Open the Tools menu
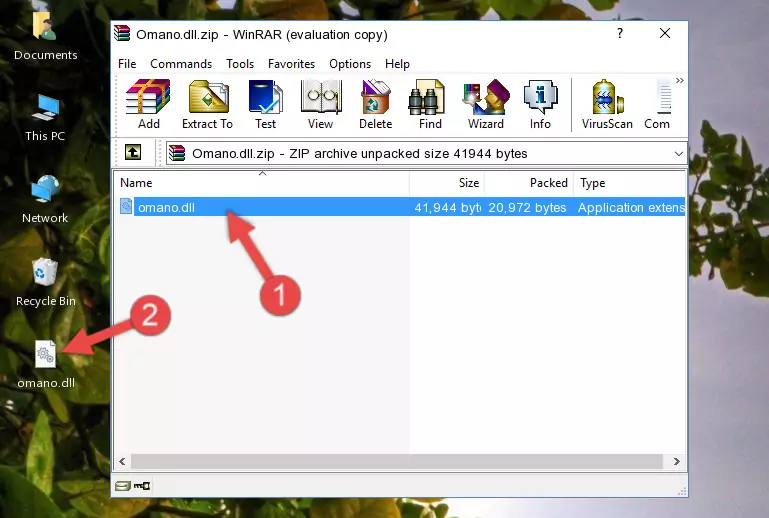The image size is (769, 518). (240, 64)
